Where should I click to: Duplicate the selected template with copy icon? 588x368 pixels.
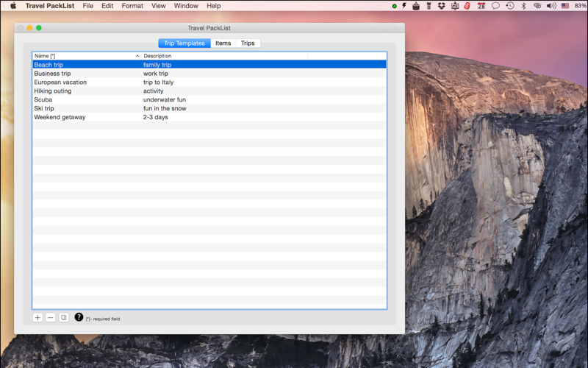pos(64,318)
